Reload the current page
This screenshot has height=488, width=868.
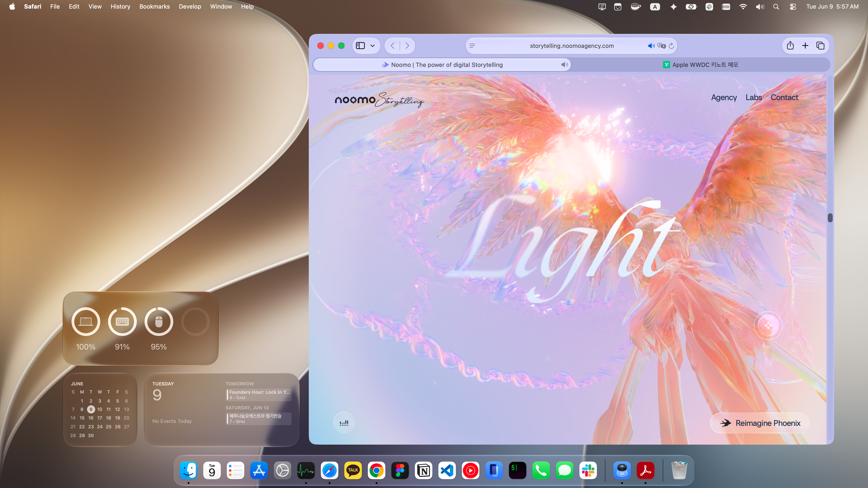(x=671, y=46)
